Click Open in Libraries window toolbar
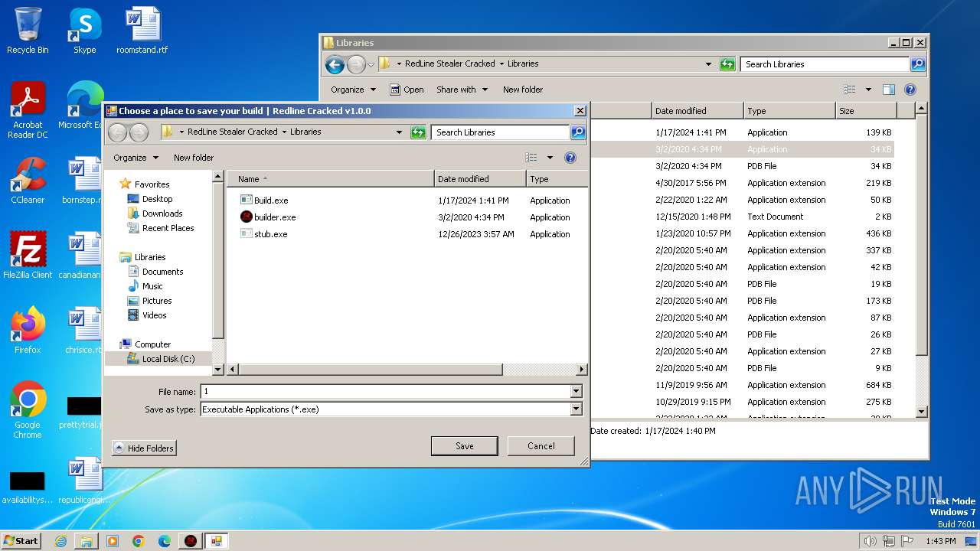Screen dimensions: 980x551 [x=407, y=90]
